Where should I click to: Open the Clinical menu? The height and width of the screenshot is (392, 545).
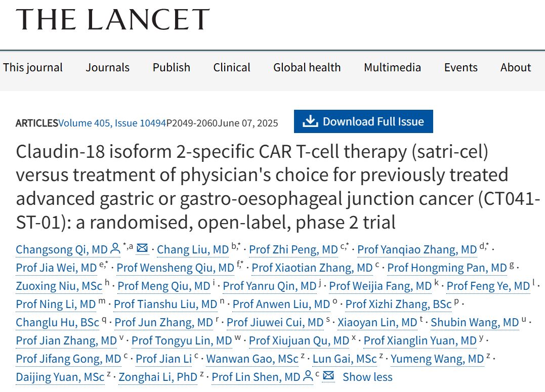pos(231,67)
